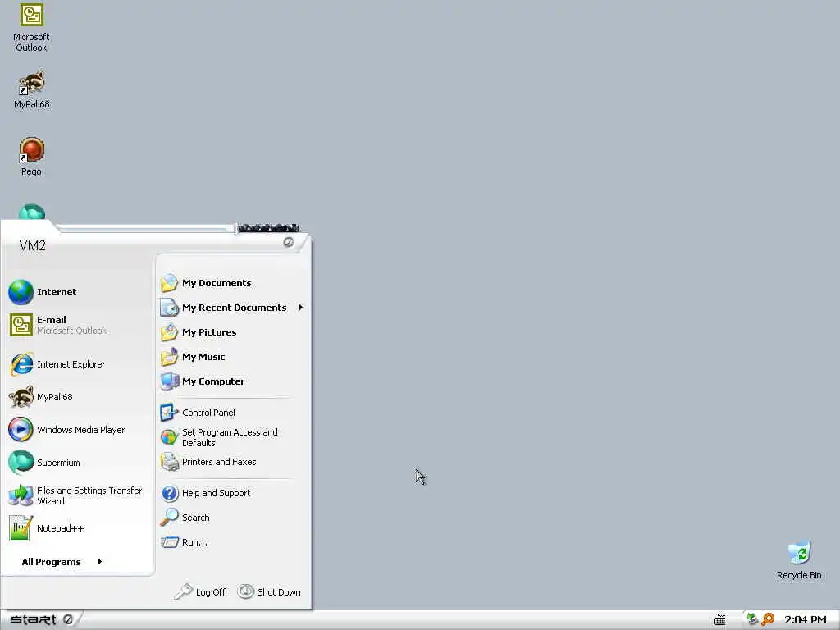
Task: Click the My Pictures label
Action: (x=209, y=332)
